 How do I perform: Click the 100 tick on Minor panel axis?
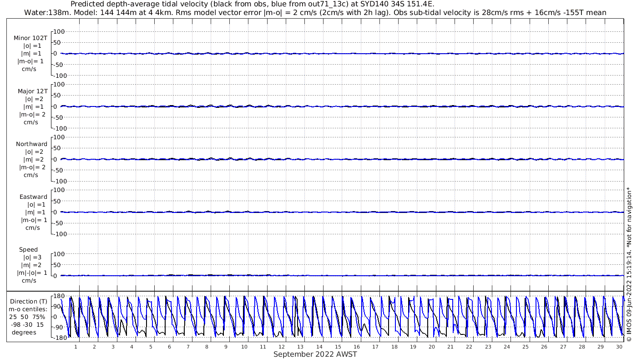[60, 31]
